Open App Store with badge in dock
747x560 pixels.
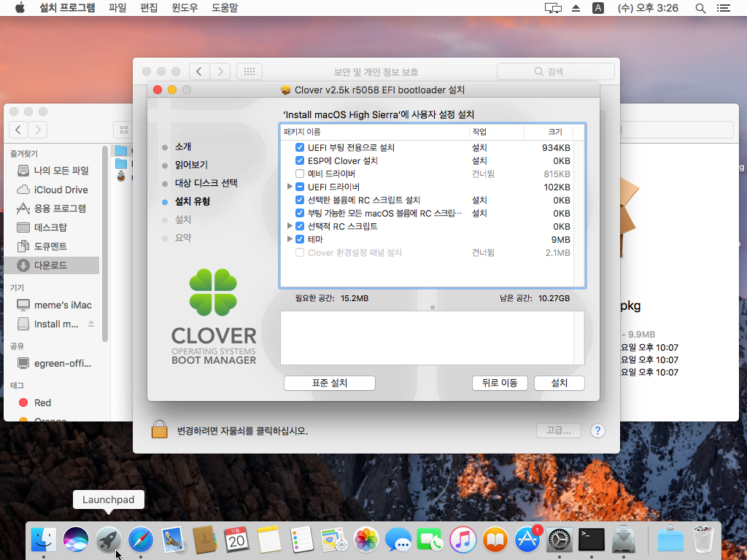527,540
